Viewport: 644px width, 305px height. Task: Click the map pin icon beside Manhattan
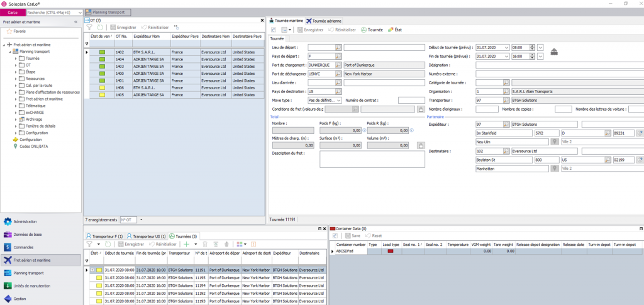pos(555,169)
